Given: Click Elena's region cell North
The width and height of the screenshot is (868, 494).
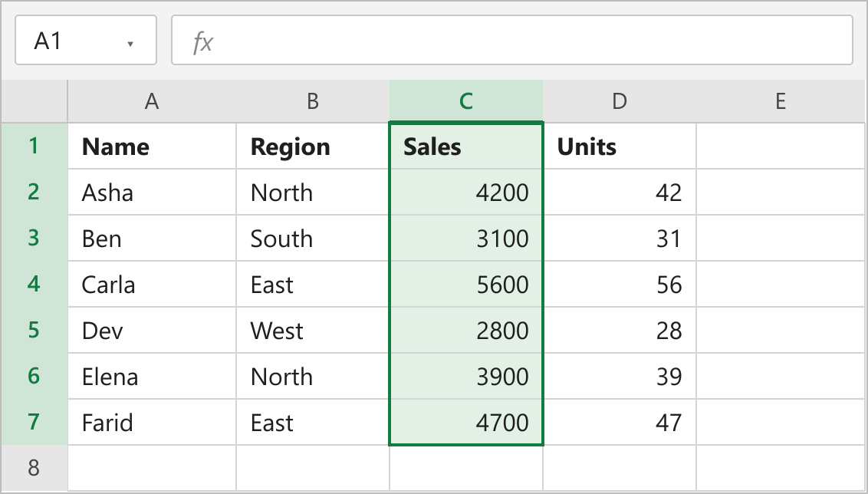Looking at the screenshot, I should coord(313,375).
